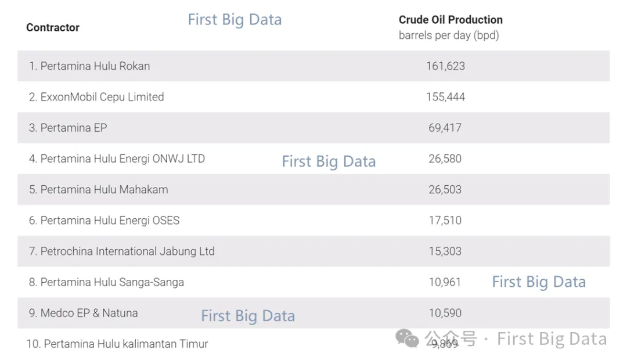Select the Pertamina Hulu Energi OSES row
627x364 pixels.
[x=104, y=221]
